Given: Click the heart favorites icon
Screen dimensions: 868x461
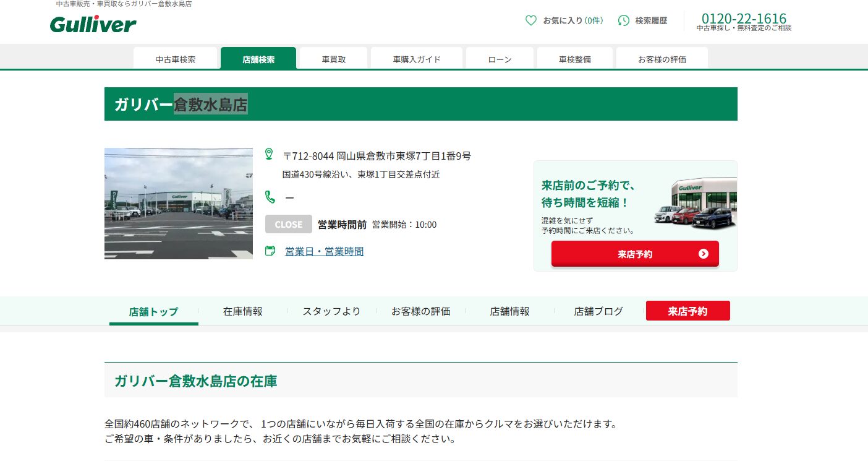Looking at the screenshot, I should [530, 20].
